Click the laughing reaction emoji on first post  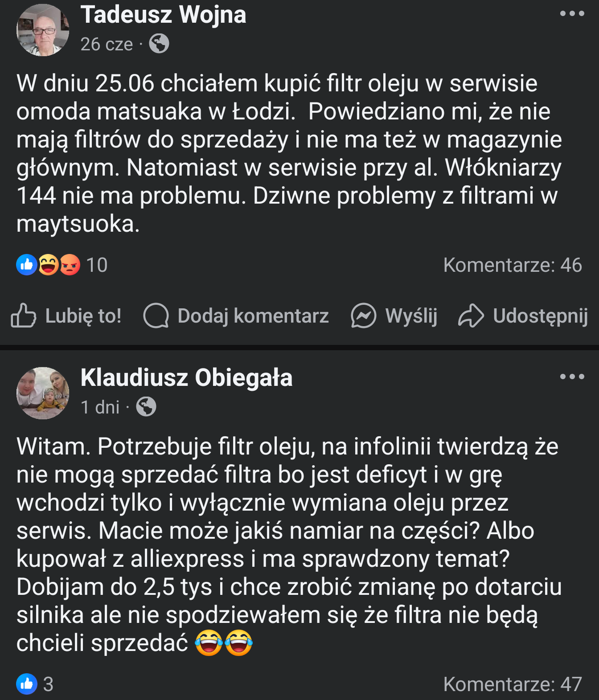click(x=48, y=265)
